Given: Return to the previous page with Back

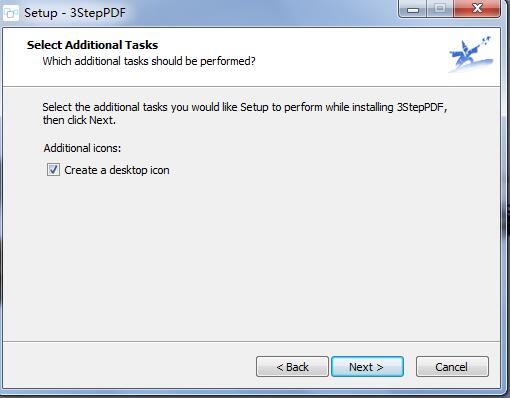Looking at the screenshot, I should [292, 367].
